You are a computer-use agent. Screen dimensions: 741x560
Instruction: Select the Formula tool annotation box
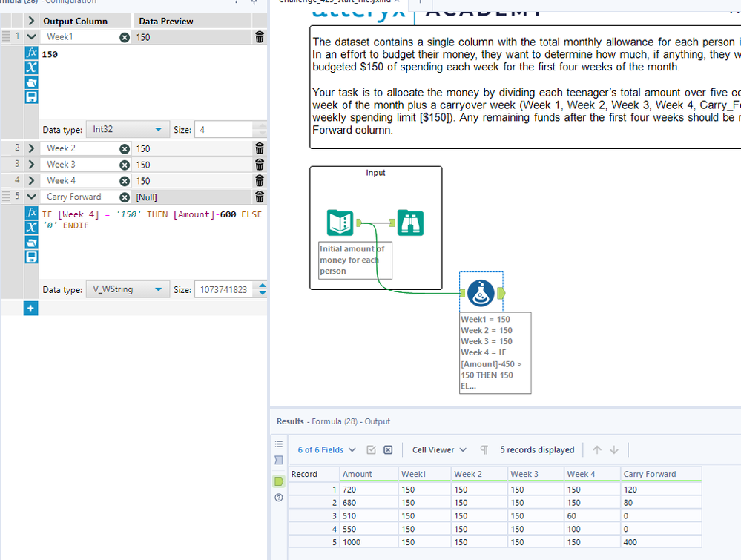tap(495, 352)
